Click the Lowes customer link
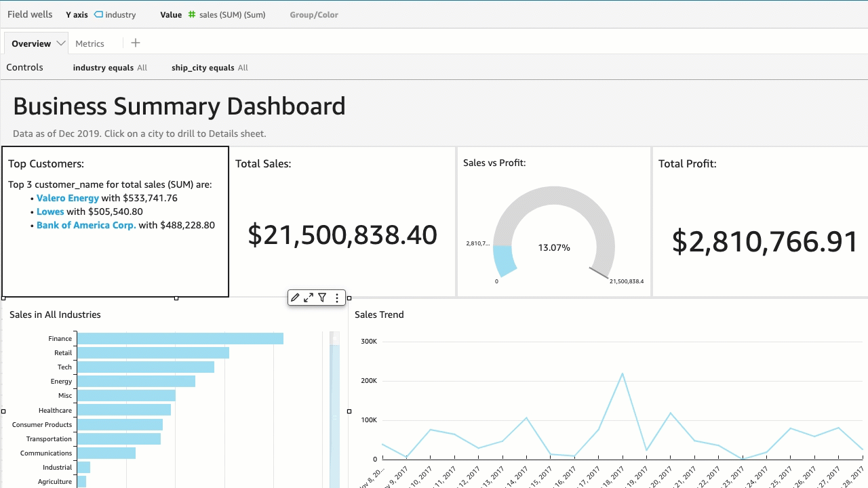 pyautogui.click(x=50, y=211)
